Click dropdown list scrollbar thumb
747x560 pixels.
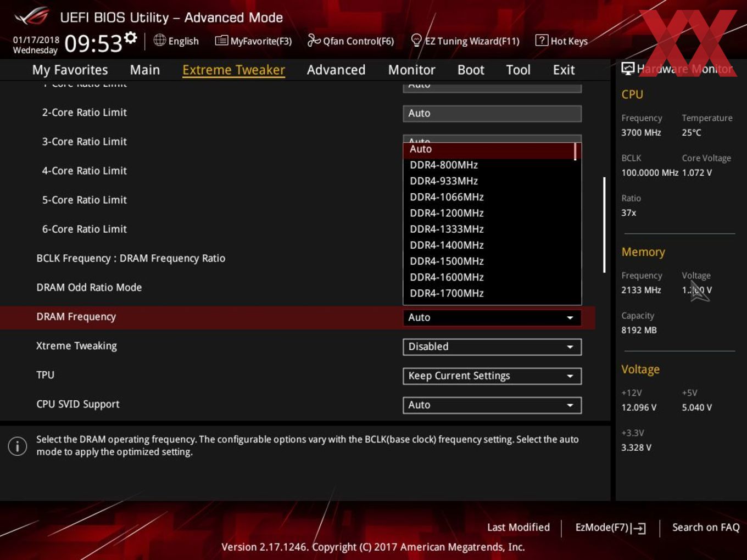click(x=575, y=152)
